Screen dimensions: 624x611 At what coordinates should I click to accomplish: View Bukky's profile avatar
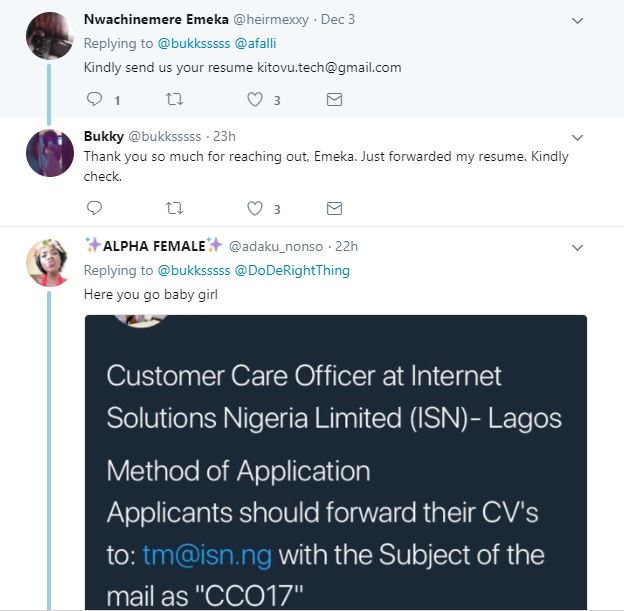pos(49,153)
